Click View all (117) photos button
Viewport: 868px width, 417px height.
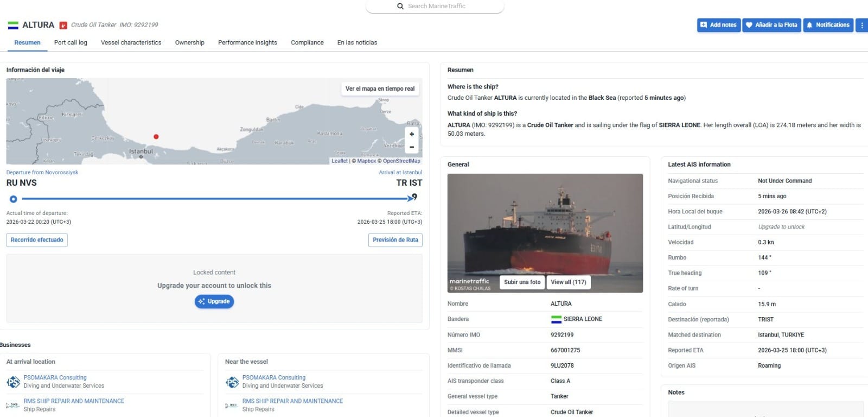[569, 282]
